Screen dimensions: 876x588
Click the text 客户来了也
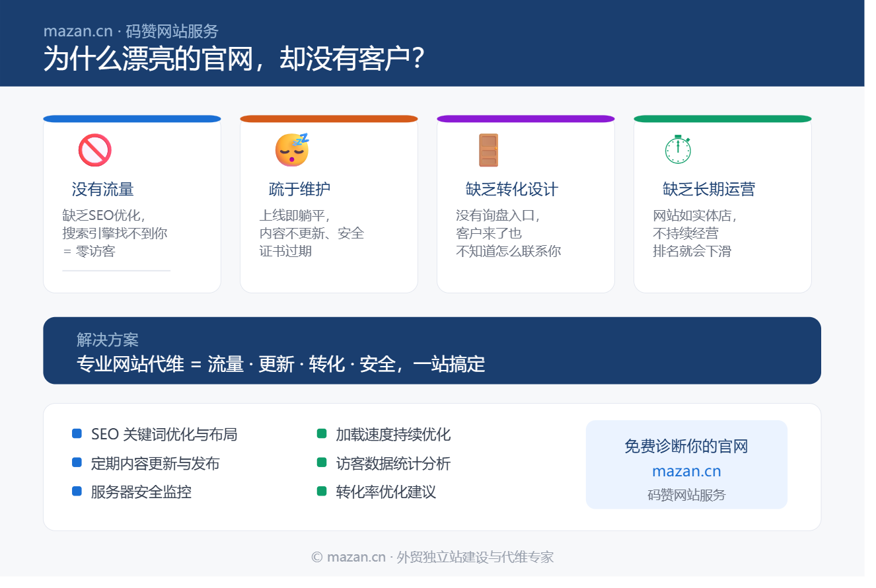(489, 233)
